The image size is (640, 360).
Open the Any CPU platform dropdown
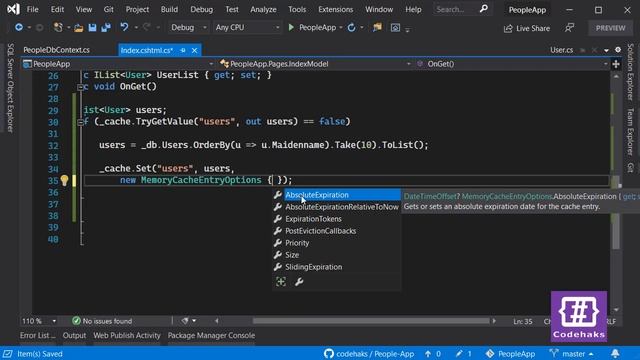(247, 27)
